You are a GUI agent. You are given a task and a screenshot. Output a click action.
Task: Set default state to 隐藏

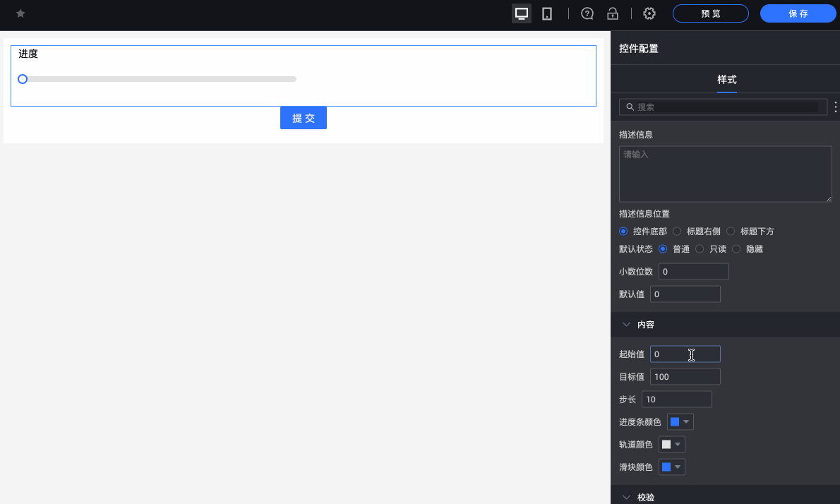pyautogui.click(x=736, y=248)
